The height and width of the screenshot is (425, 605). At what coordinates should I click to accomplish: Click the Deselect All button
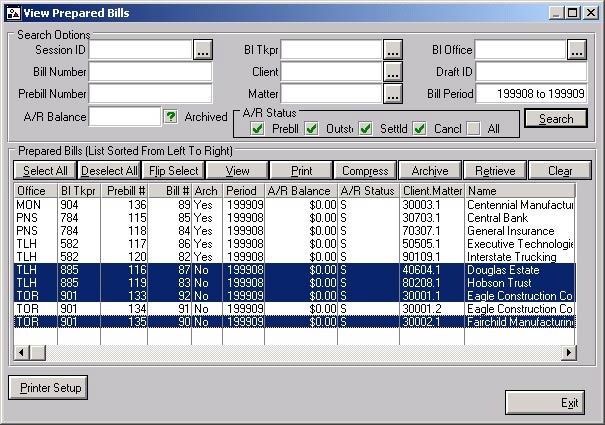(x=109, y=170)
